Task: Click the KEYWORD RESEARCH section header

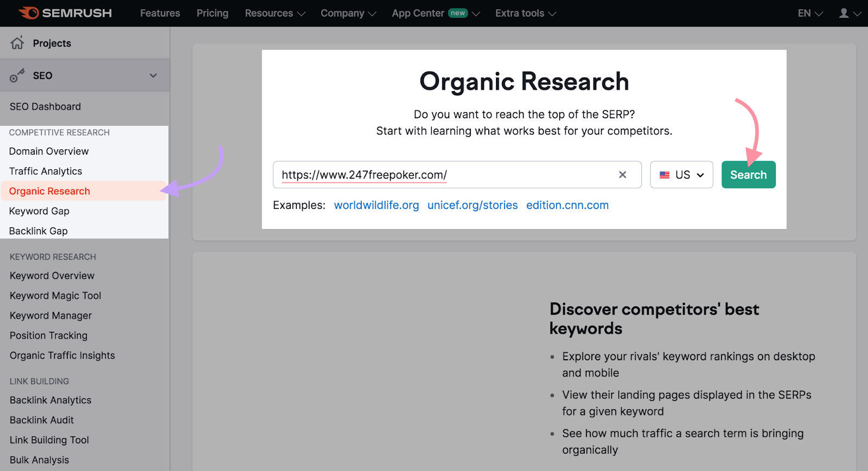Action: point(53,257)
